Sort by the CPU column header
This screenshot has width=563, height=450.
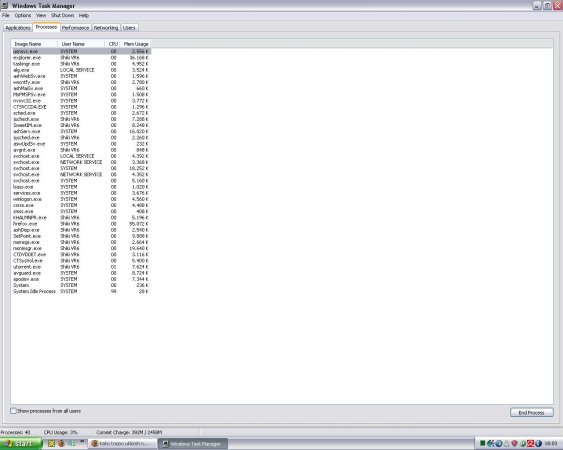(113, 44)
